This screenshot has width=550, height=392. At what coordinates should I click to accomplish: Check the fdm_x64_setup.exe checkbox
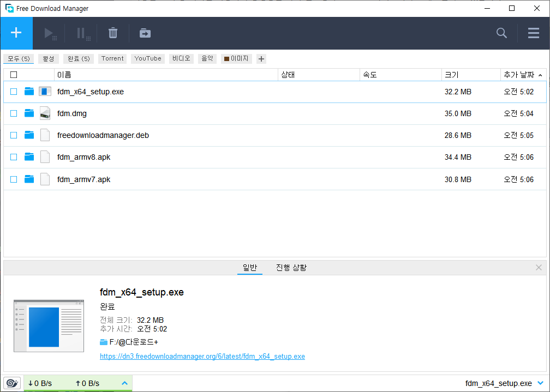point(14,92)
